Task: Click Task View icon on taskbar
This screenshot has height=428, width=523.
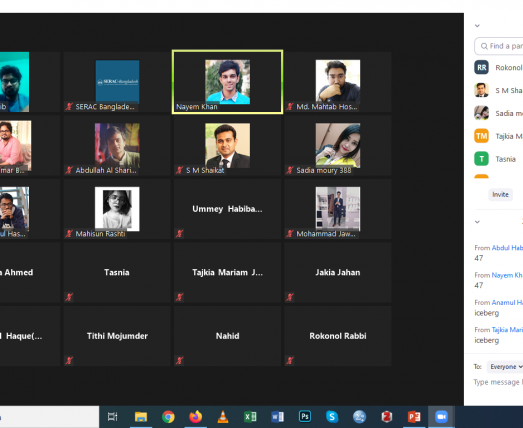Action: tap(113, 417)
